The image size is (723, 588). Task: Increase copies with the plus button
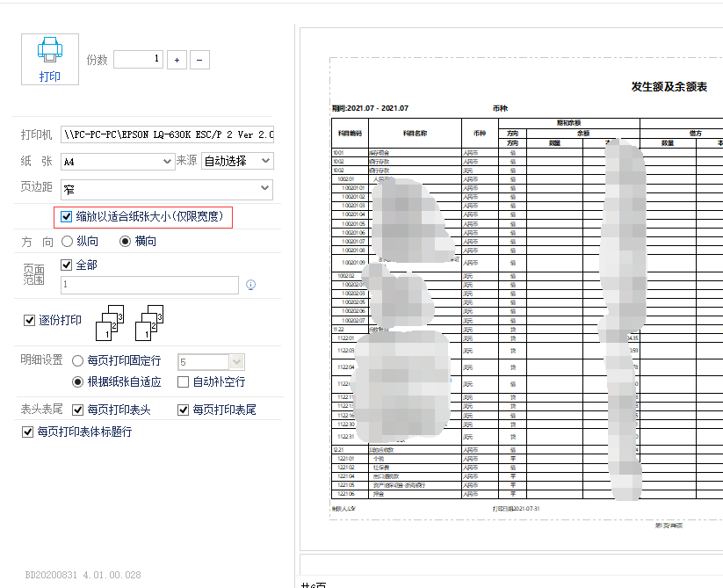point(177,60)
